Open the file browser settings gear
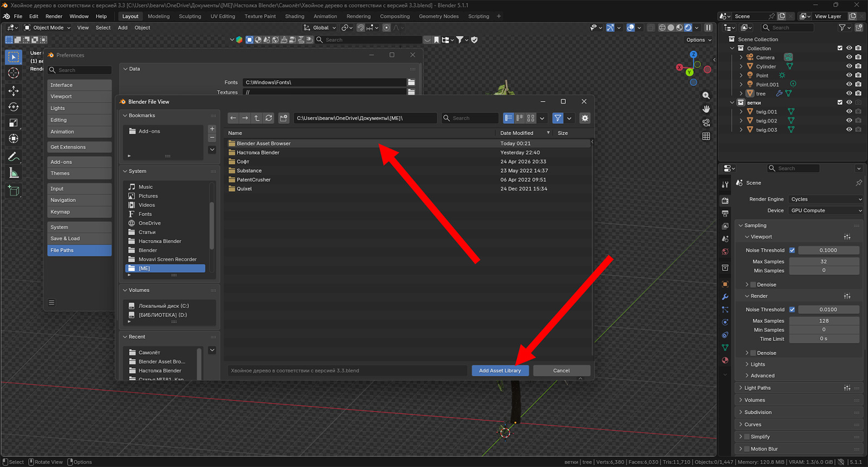This screenshot has height=467, width=868. 585,118
